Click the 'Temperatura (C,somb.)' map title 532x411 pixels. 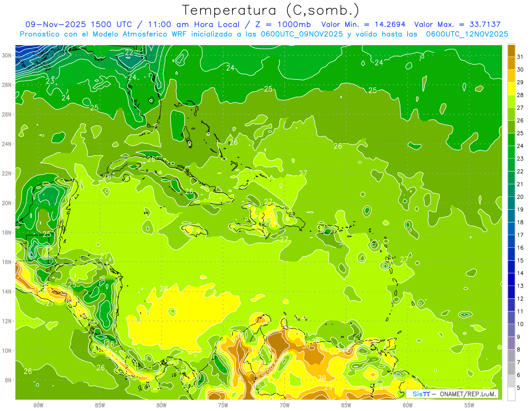pyautogui.click(x=271, y=10)
